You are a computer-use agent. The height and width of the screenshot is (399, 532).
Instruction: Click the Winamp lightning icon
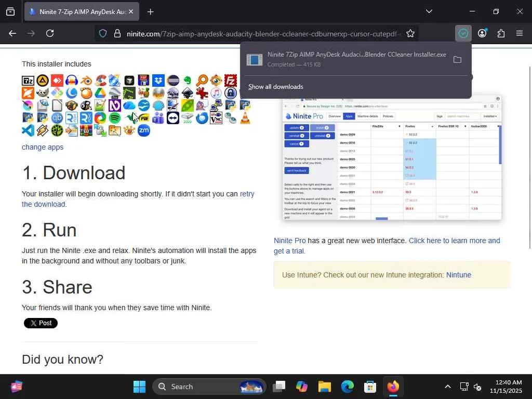[43, 130]
